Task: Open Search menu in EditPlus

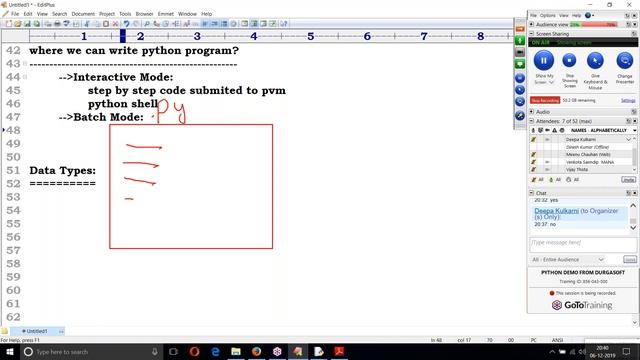Action: pos(59,14)
